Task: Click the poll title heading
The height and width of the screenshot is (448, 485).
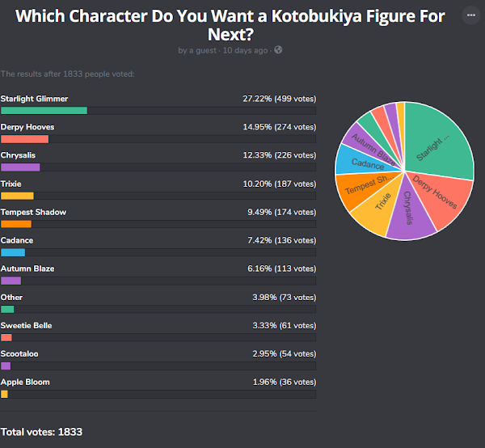Action: click(230, 25)
